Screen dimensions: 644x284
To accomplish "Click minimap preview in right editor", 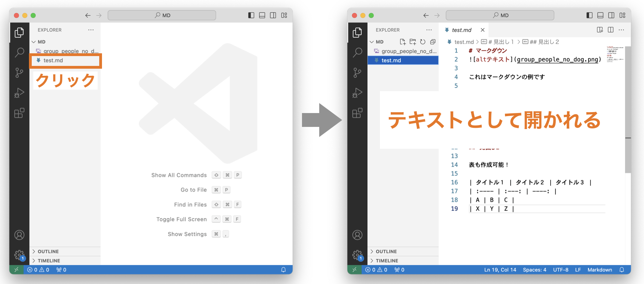I will click(615, 54).
